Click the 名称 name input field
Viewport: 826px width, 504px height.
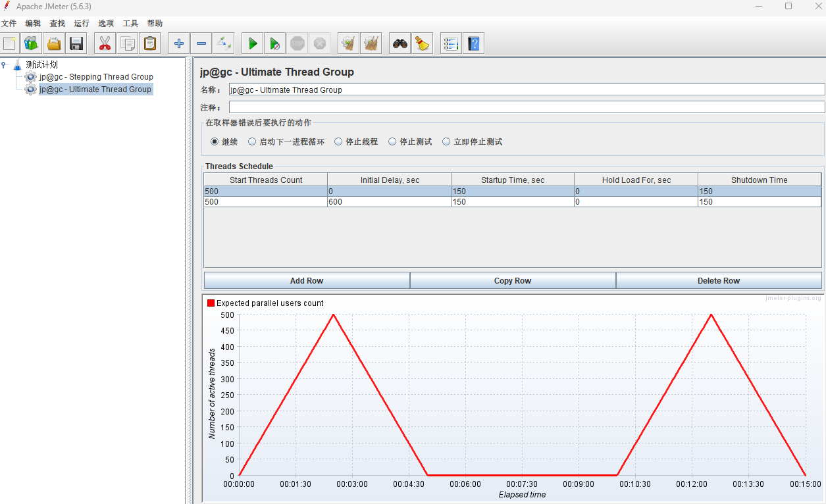[x=527, y=89]
